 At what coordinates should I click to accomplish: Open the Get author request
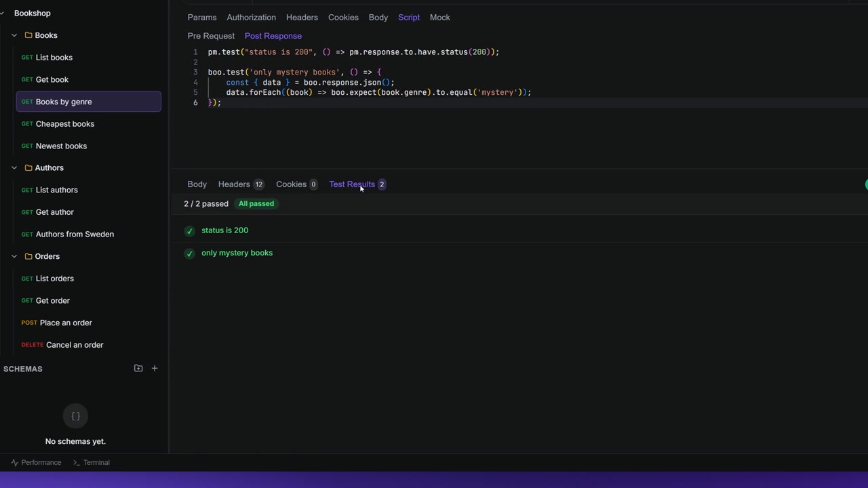coord(89,212)
